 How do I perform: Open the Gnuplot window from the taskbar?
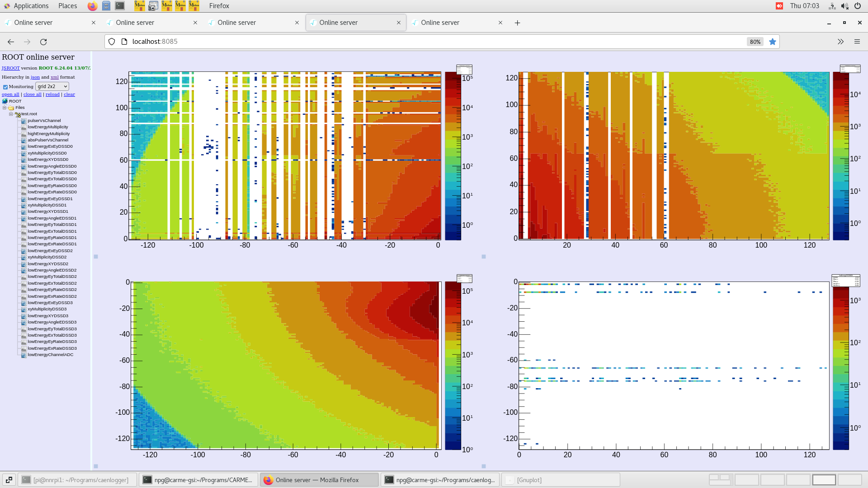(561, 479)
